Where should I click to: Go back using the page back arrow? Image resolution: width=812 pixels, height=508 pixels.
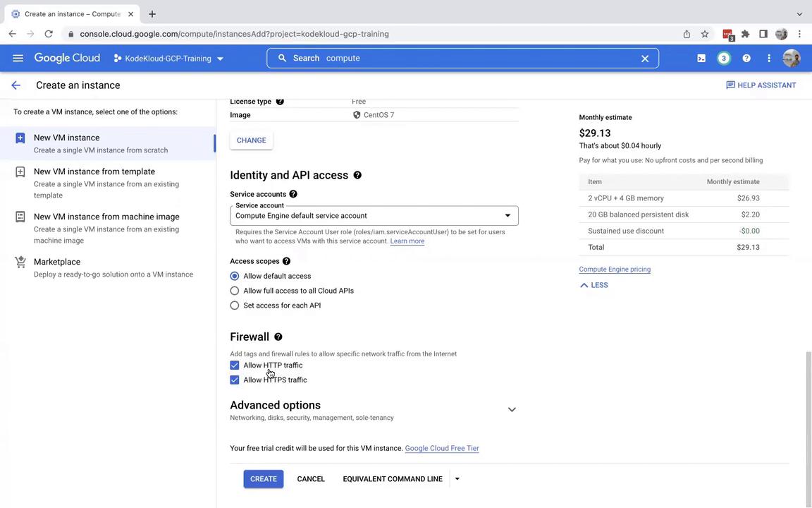point(16,85)
